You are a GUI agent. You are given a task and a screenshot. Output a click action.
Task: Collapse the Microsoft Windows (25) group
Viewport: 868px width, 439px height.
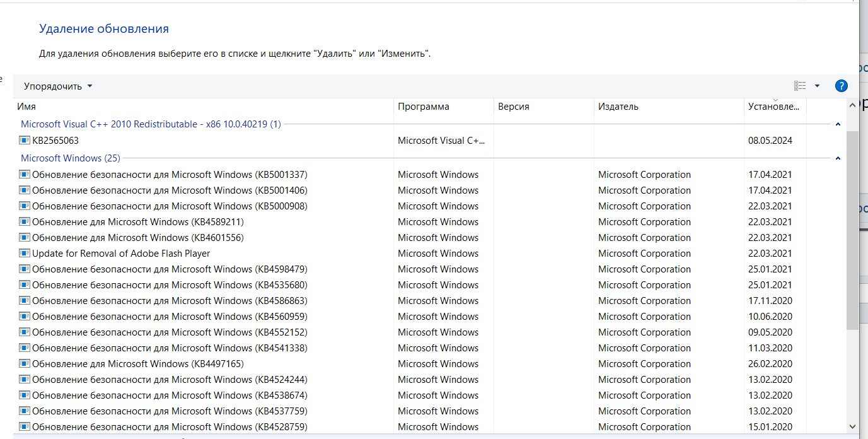[x=838, y=158]
